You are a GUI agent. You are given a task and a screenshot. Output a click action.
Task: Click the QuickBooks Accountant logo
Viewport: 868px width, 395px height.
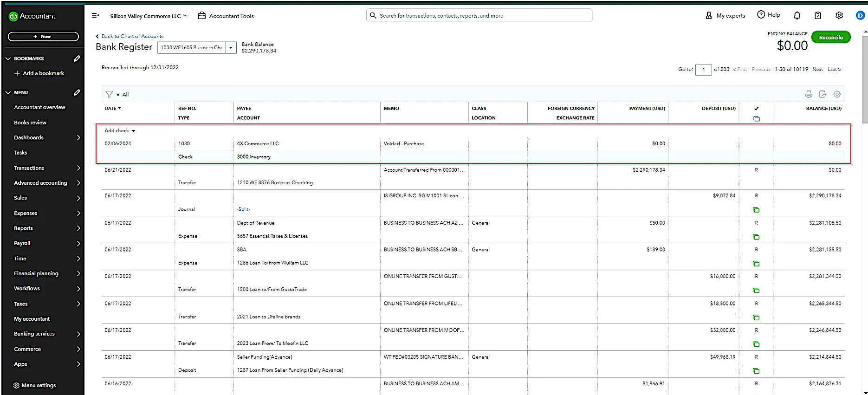pyautogui.click(x=32, y=16)
